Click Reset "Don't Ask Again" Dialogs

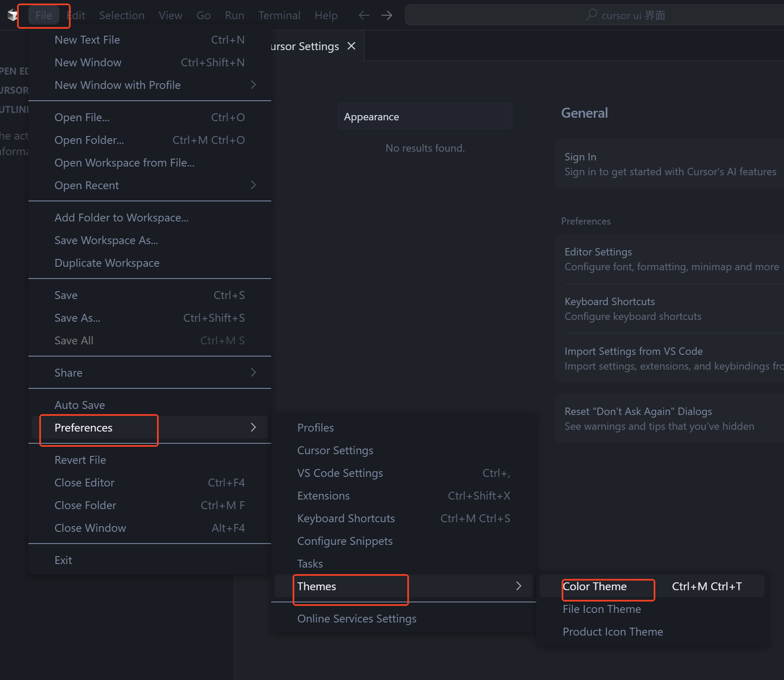[x=669, y=418]
